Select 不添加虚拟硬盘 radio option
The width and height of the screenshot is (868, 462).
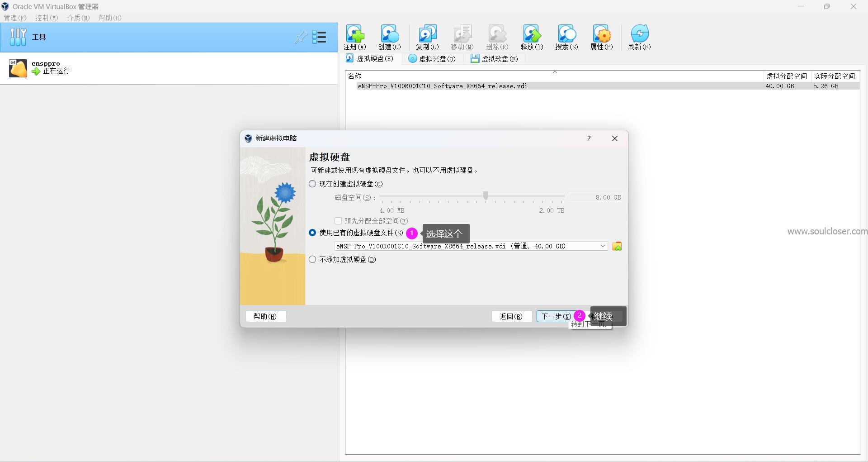tap(312, 259)
